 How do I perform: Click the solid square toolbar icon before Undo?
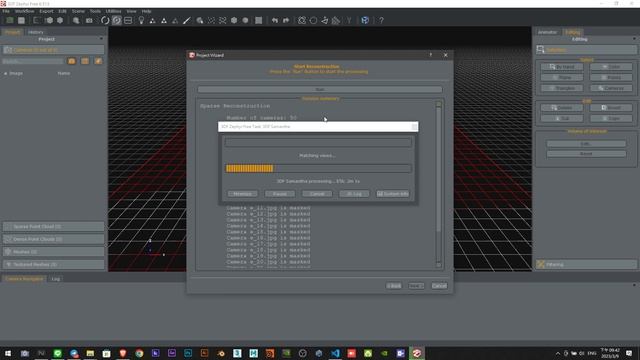pos(258,20)
